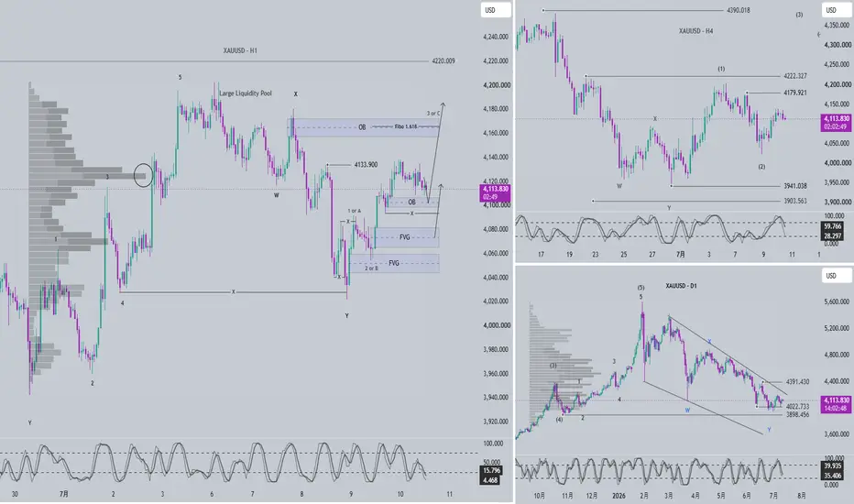
Task: Click the OB zone beside fibo 1.618
Action: tap(363, 127)
